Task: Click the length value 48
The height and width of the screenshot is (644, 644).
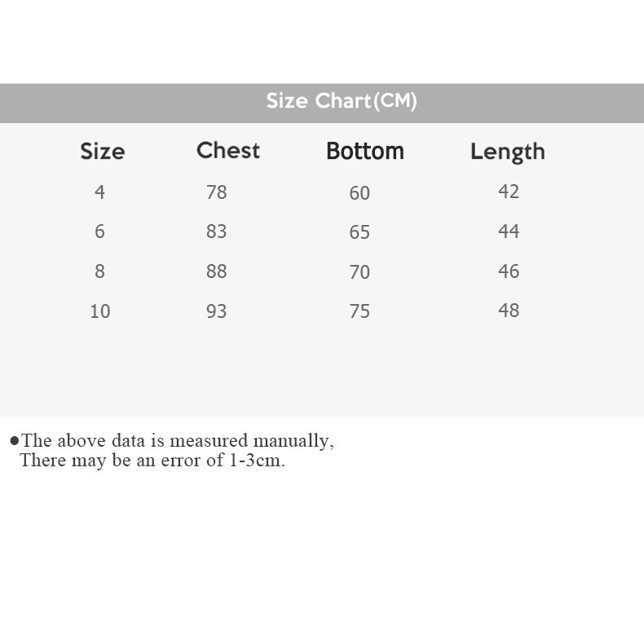Action: 509,311
